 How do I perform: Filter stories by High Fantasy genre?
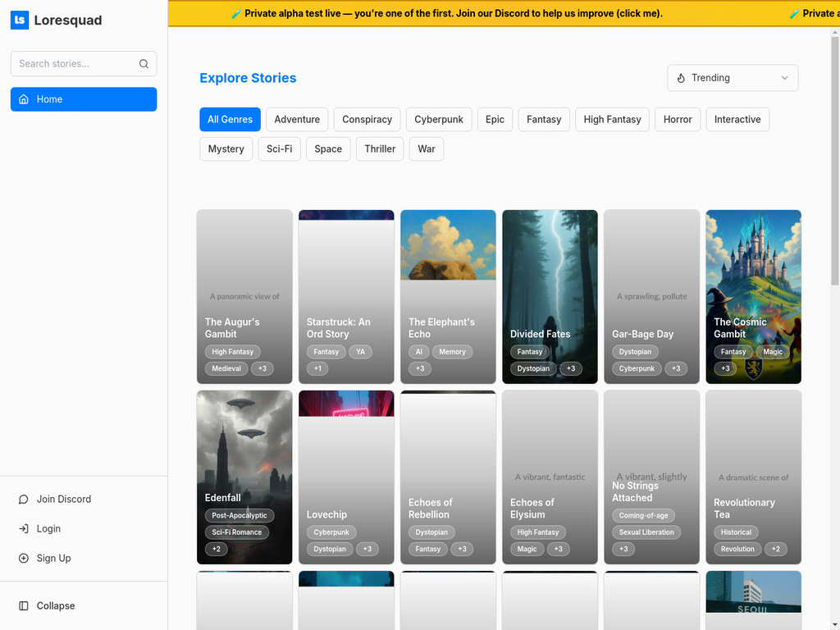(x=612, y=119)
